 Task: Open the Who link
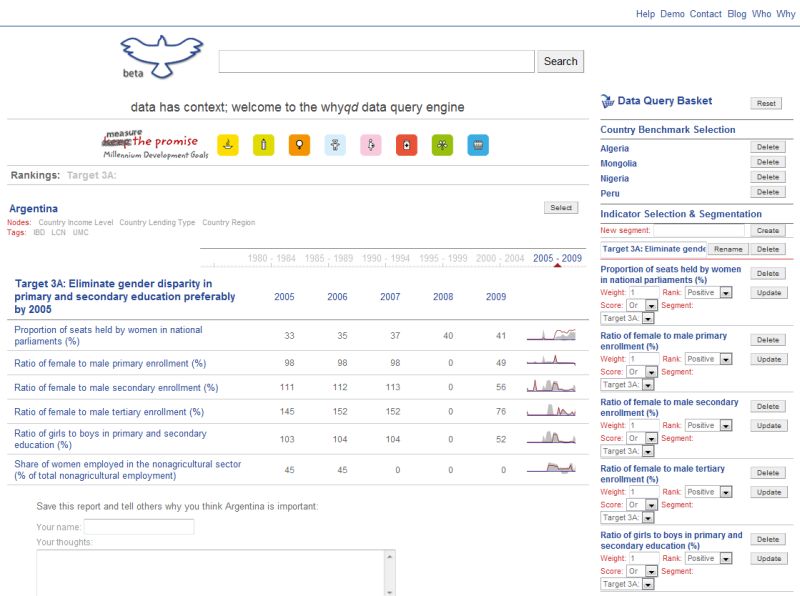point(762,14)
